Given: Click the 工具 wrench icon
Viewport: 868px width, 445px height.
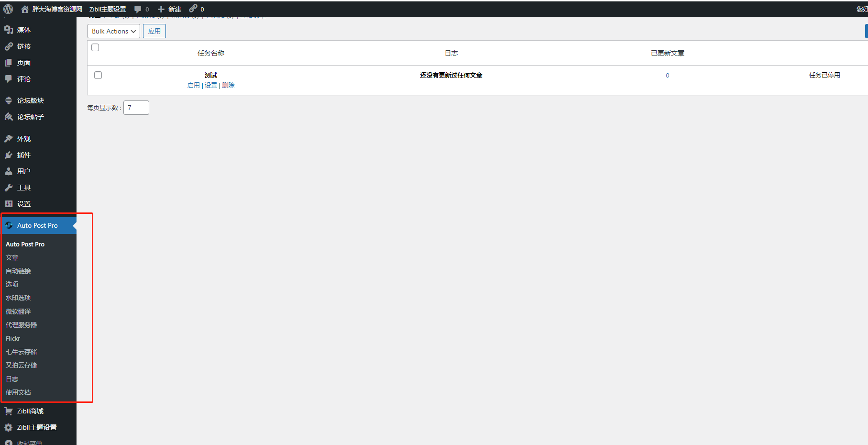Looking at the screenshot, I should click(x=9, y=188).
